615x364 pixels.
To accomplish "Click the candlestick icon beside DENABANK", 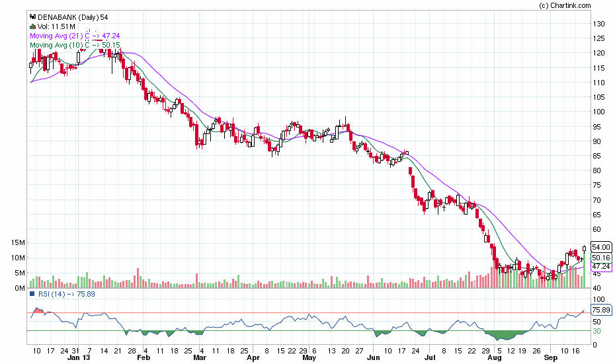I will coord(33,17).
